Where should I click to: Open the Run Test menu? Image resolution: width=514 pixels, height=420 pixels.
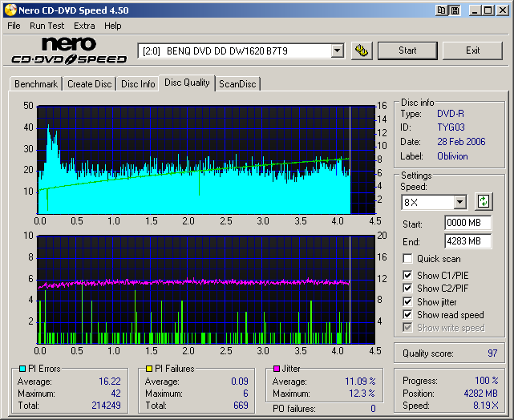point(47,26)
